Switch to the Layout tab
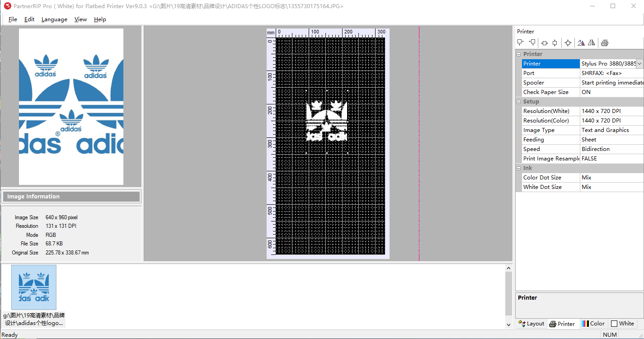The height and width of the screenshot is (339, 644). tap(531, 324)
